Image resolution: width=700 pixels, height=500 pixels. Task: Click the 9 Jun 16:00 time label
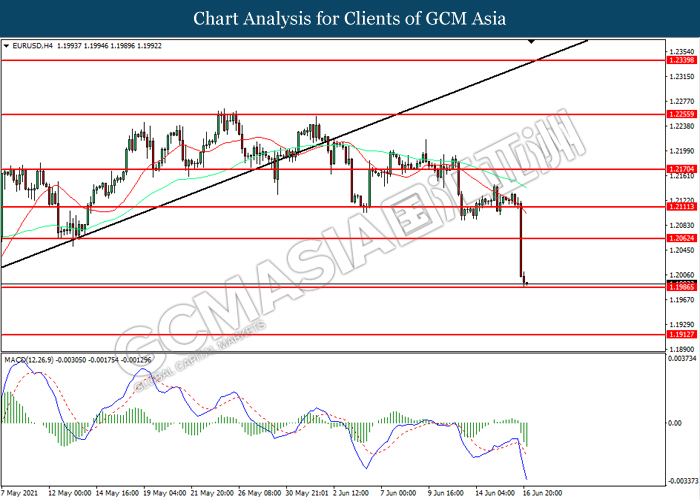446,493
